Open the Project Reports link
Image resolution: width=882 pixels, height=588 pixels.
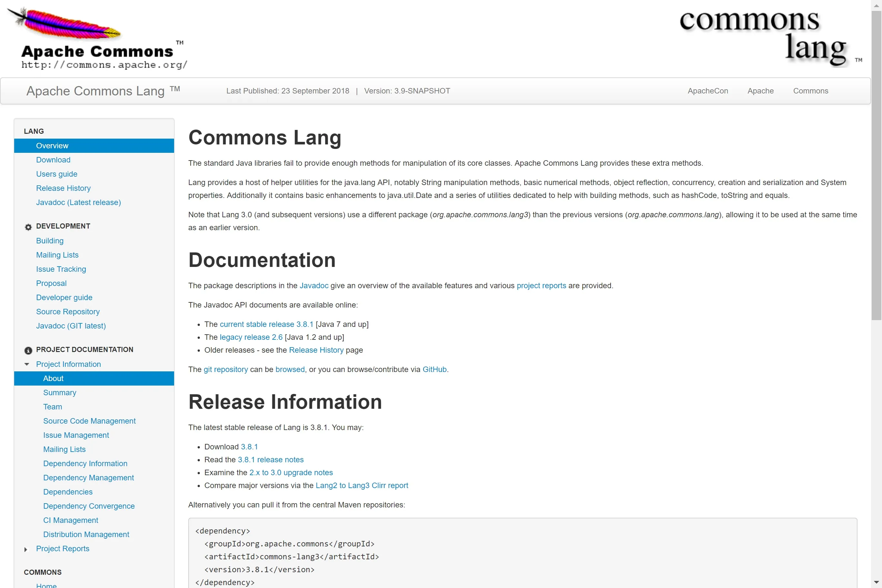point(63,549)
